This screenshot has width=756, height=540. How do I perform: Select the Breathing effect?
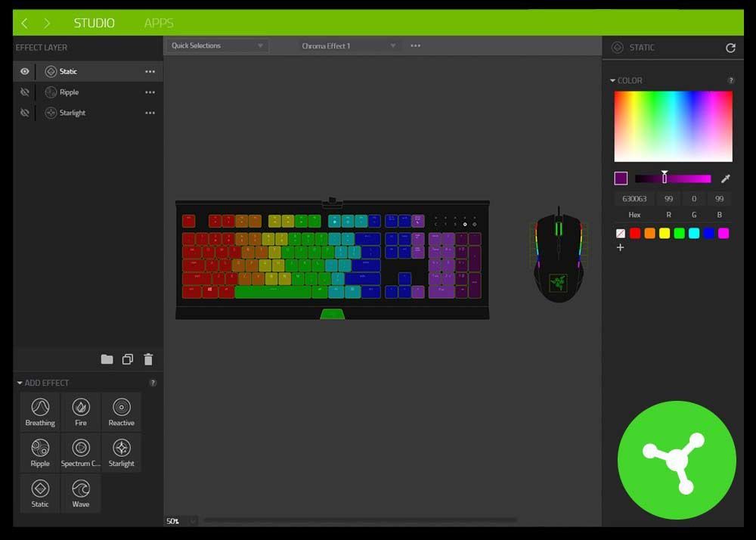[39, 412]
